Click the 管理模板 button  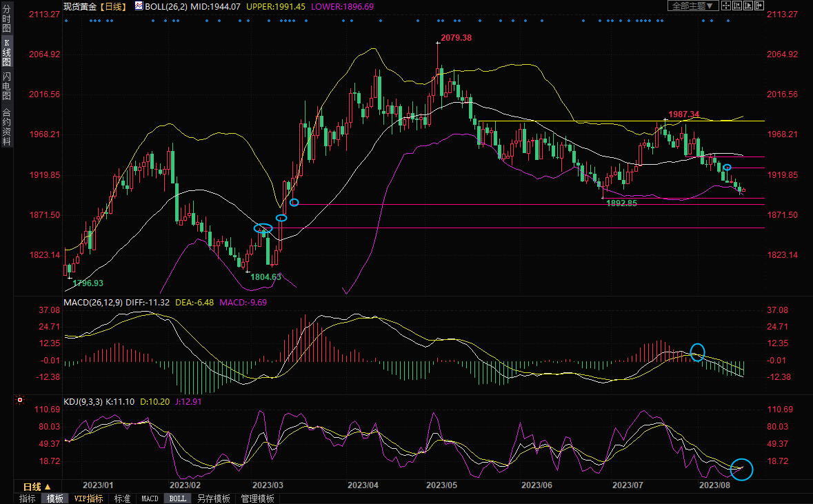pos(257,498)
